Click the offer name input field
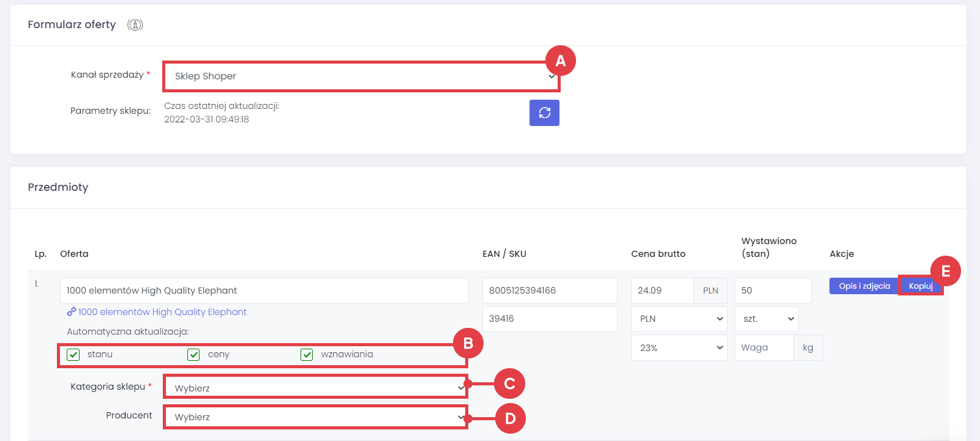Viewport: 980px width, 441px height. pyautogui.click(x=264, y=291)
